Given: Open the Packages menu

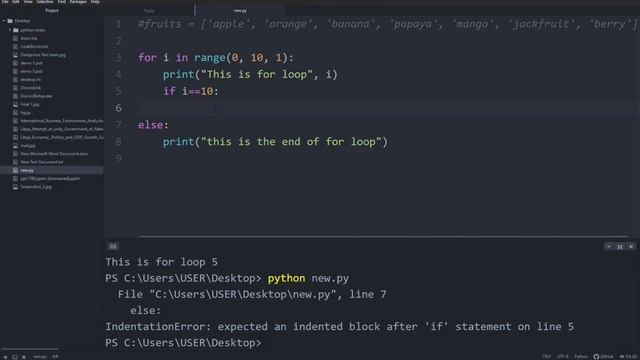Looking at the screenshot, I should (78, 2).
